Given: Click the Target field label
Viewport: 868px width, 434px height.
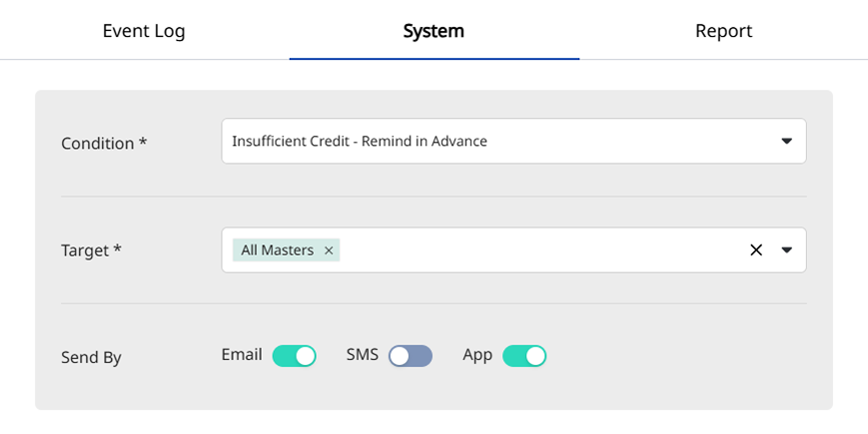Looking at the screenshot, I should (x=91, y=250).
